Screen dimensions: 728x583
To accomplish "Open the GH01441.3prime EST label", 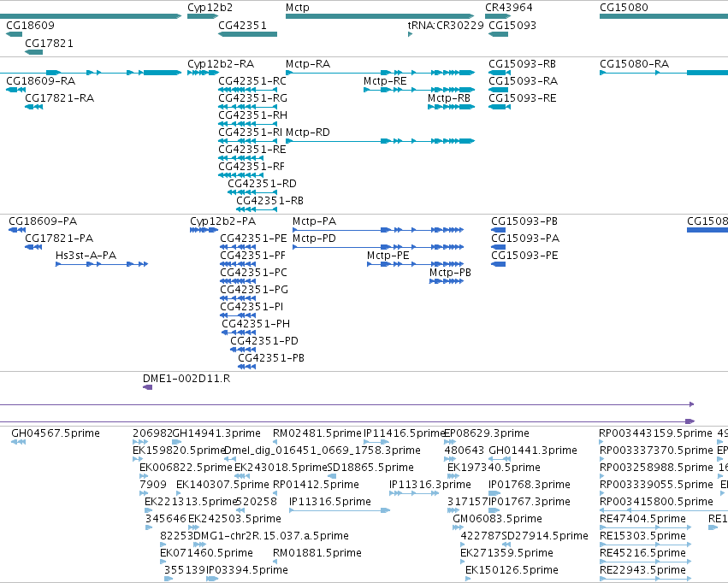I will pyautogui.click(x=533, y=450).
